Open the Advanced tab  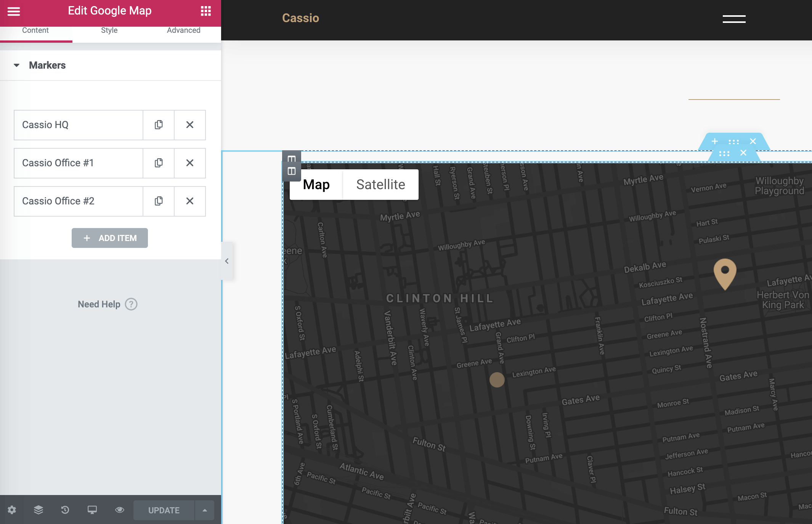pos(183,31)
